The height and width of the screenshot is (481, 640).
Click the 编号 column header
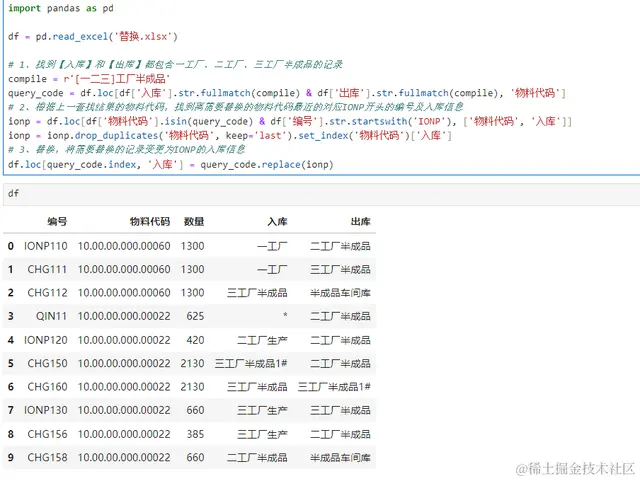[x=57, y=222]
